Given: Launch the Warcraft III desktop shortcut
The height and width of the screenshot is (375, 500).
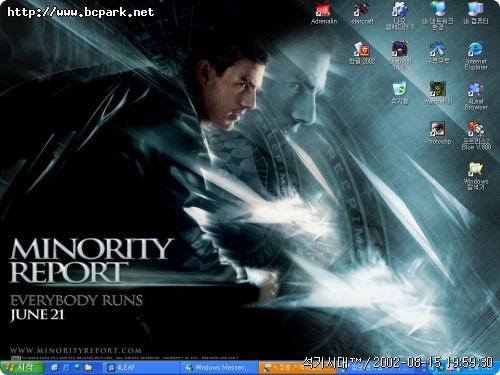Looking at the screenshot, I should [x=438, y=93].
